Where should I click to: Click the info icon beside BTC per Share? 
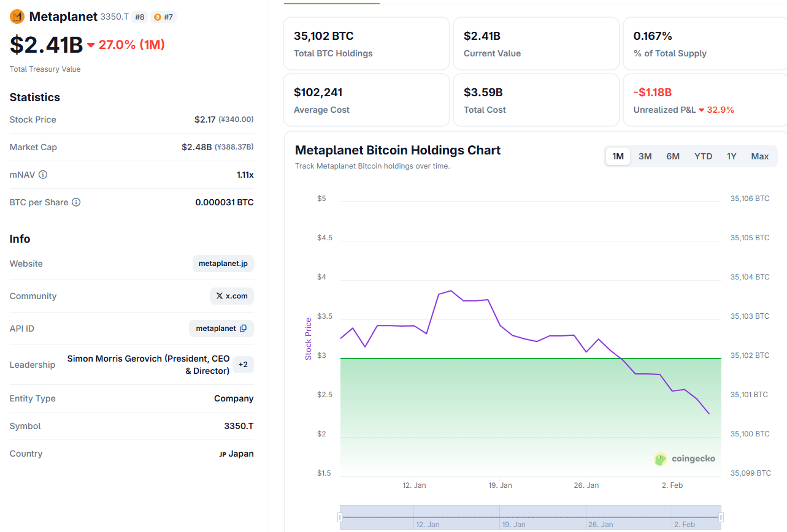point(76,202)
